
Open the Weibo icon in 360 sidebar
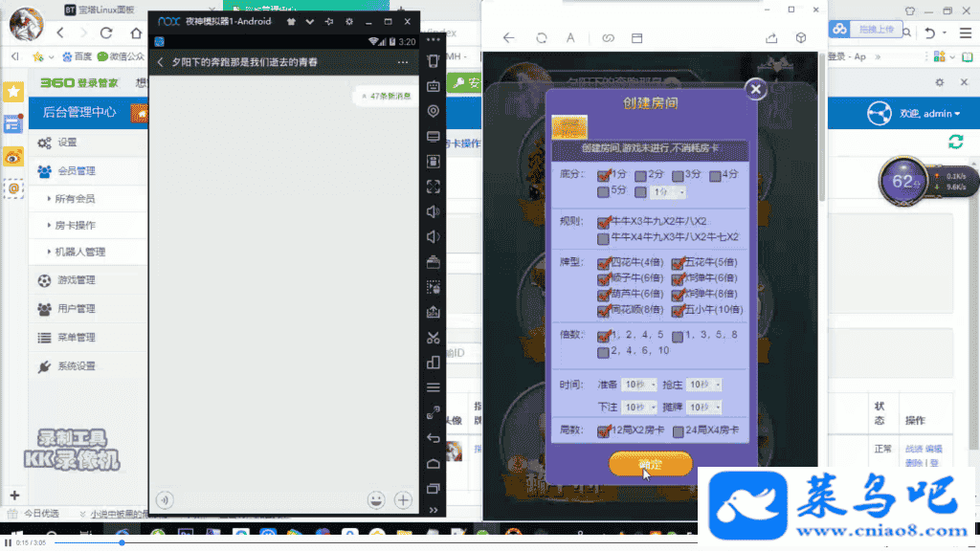[x=13, y=157]
